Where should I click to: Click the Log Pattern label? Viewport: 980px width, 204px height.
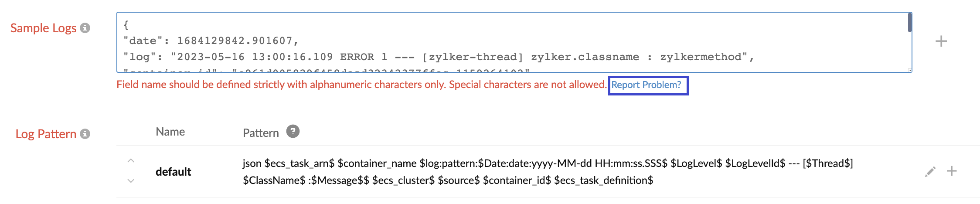[x=46, y=134]
